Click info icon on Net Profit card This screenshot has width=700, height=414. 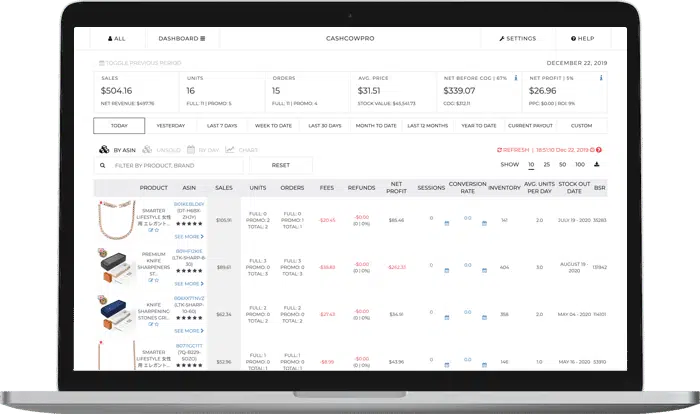[601, 78]
